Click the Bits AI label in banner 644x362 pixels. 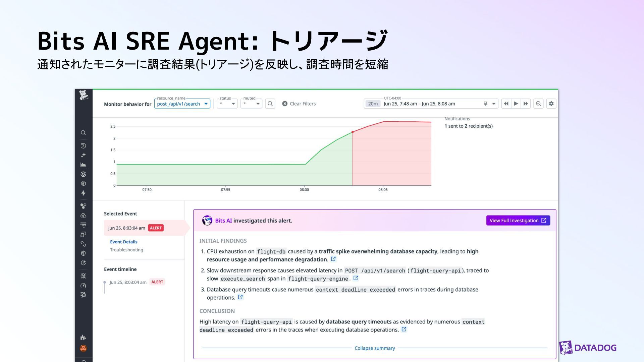(223, 221)
